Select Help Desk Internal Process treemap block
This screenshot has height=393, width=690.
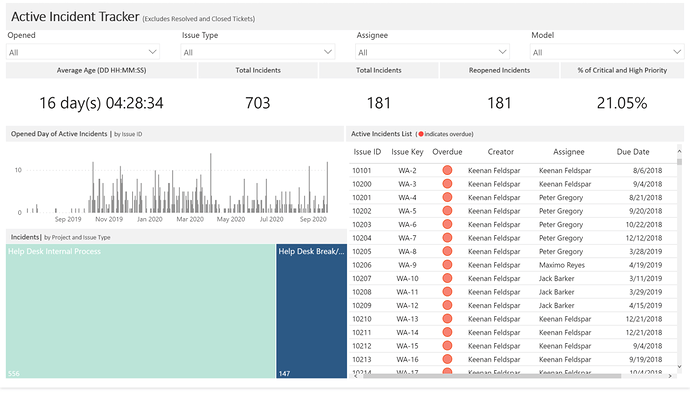[x=140, y=311]
